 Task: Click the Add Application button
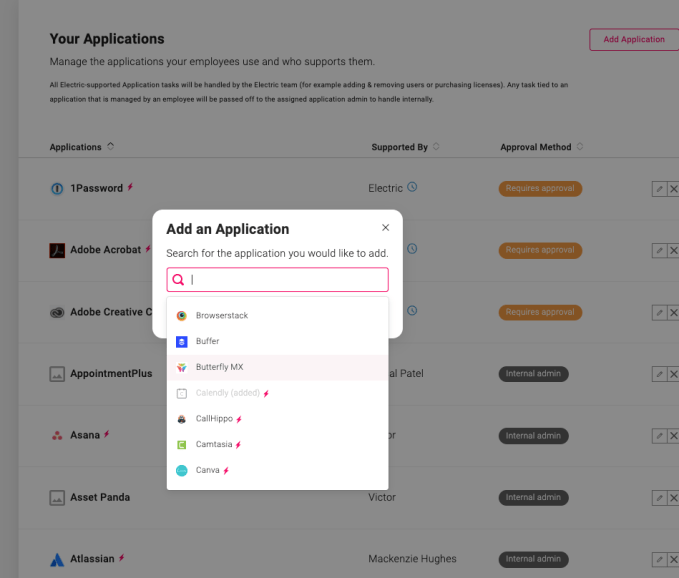click(x=633, y=40)
